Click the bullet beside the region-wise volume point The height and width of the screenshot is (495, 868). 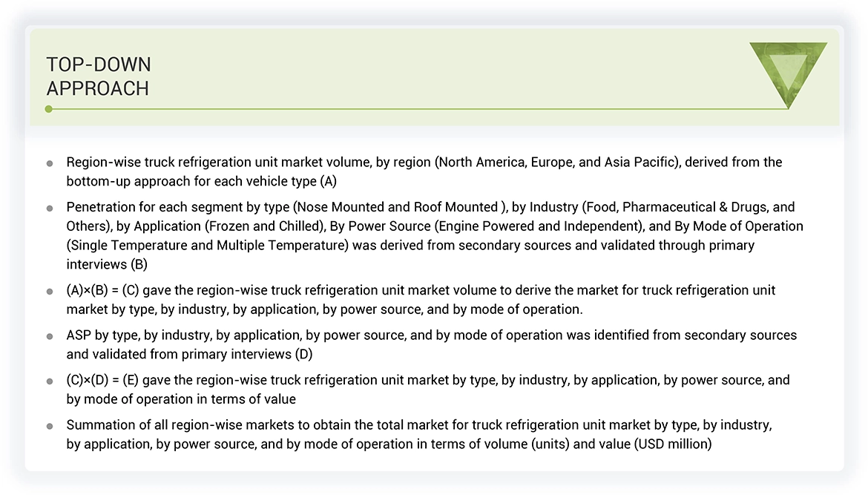(50, 162)
